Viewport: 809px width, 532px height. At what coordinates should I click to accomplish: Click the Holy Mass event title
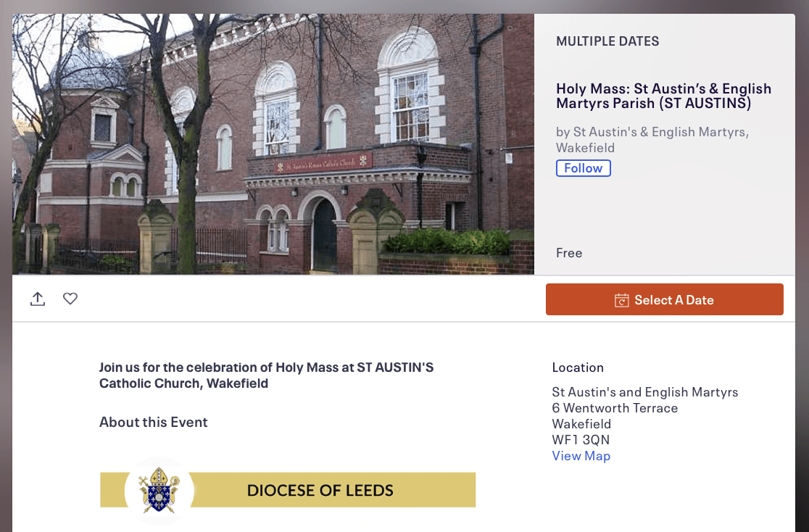(x=663, y=96)
